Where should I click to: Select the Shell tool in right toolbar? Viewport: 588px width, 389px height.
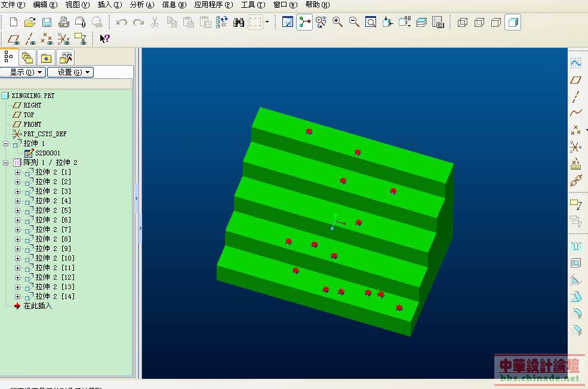(575, 263)
